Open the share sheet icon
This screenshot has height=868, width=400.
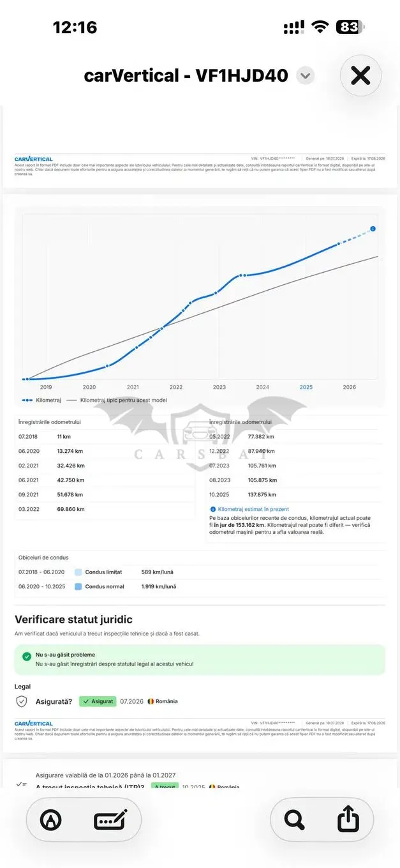(x=348, y=819)
